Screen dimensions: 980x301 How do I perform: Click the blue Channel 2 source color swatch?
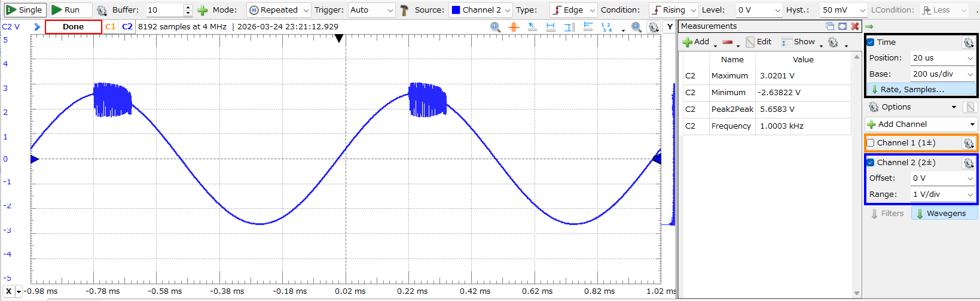(456, 10)
